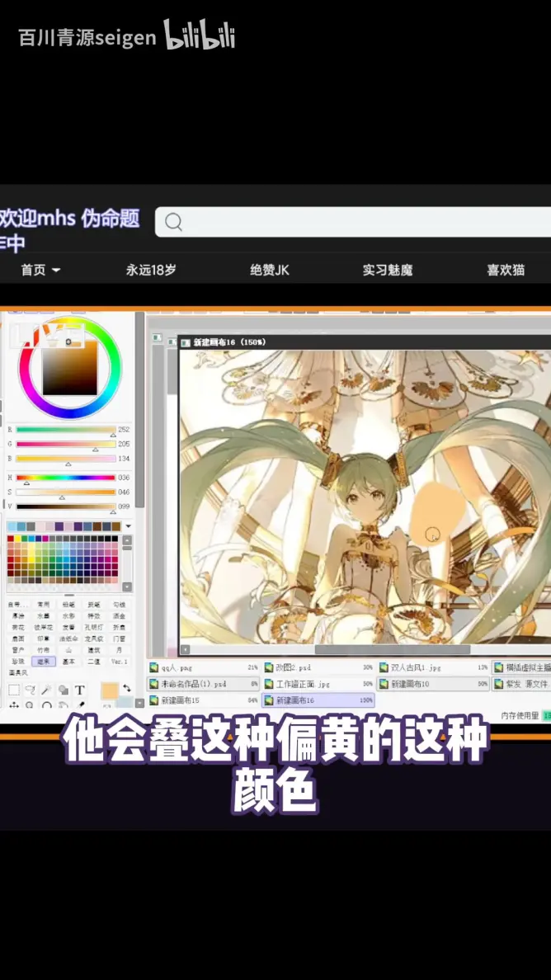Select the 珍珠 brush group
This screenshot has height=980, width=551.
(x=18, y=662)
